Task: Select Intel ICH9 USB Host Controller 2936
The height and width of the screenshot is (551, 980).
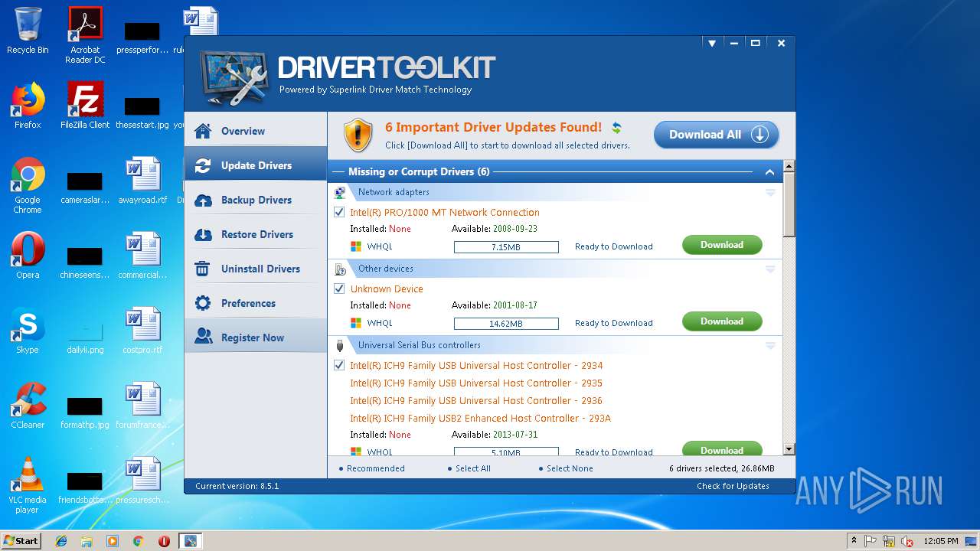Action: (476, 400)
